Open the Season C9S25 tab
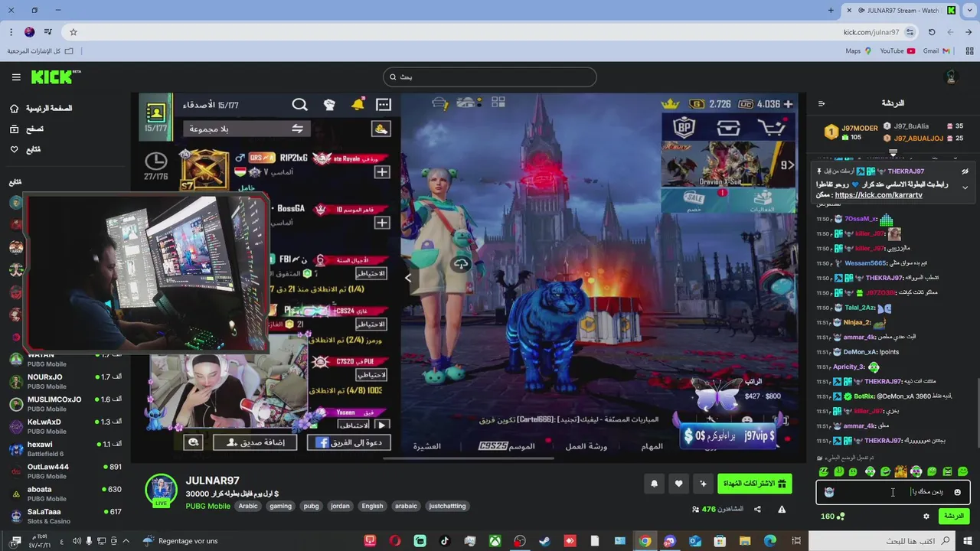This screenshot has width=980, height=551. [x=507, y=445]
